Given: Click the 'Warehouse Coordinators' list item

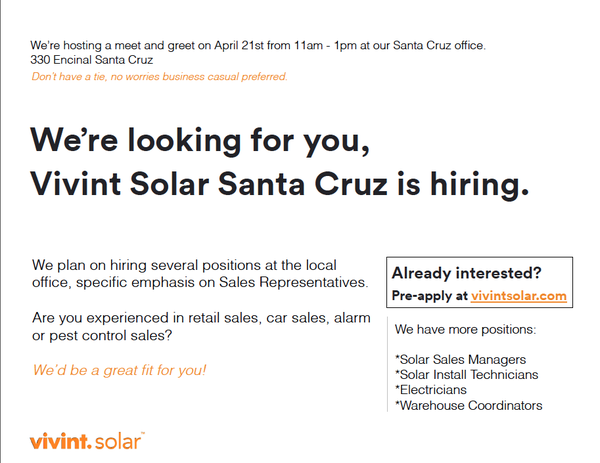Looking at the screenshot, I should click(x=469, y=406).
